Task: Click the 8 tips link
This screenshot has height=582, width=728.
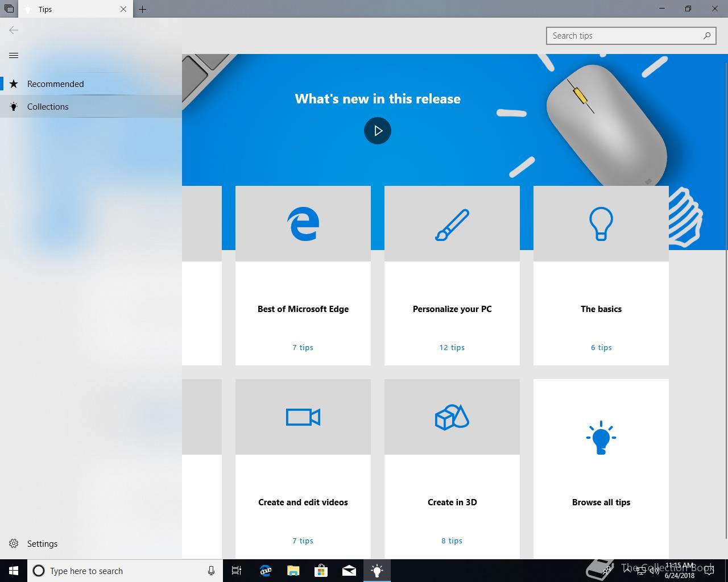Action: (x=452, y=541)
